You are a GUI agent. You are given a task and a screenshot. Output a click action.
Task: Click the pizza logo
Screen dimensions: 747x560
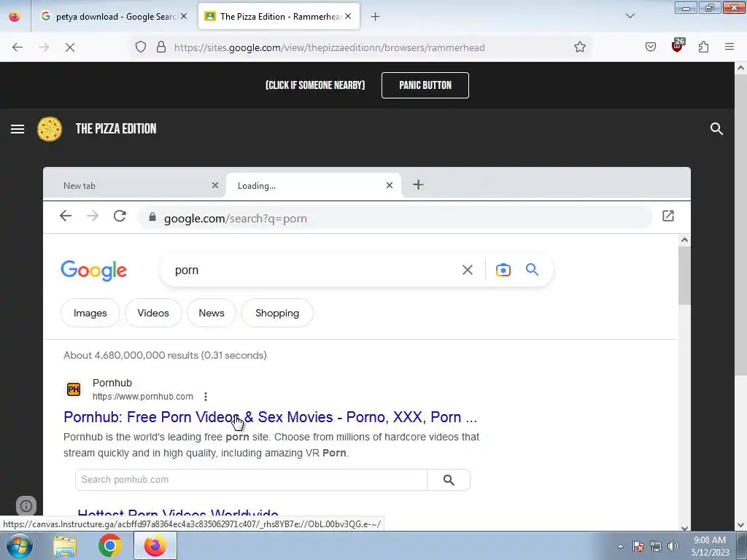[x=50, y=129]
